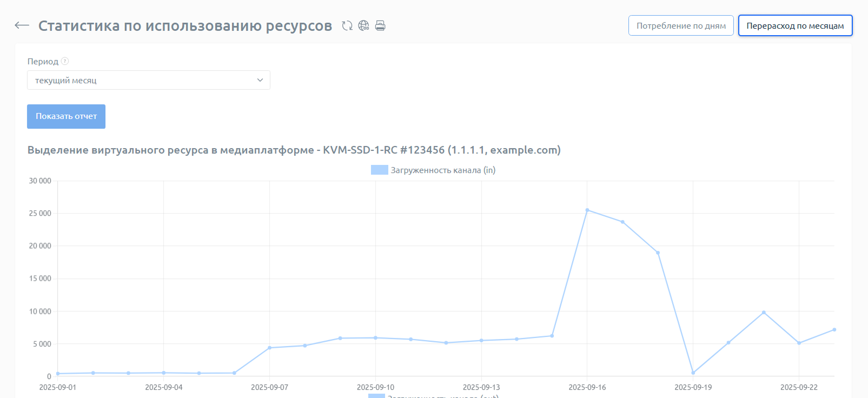Print the page using the printer icon
This screenshot has width=868, height=398.
(x=380, y=25)
